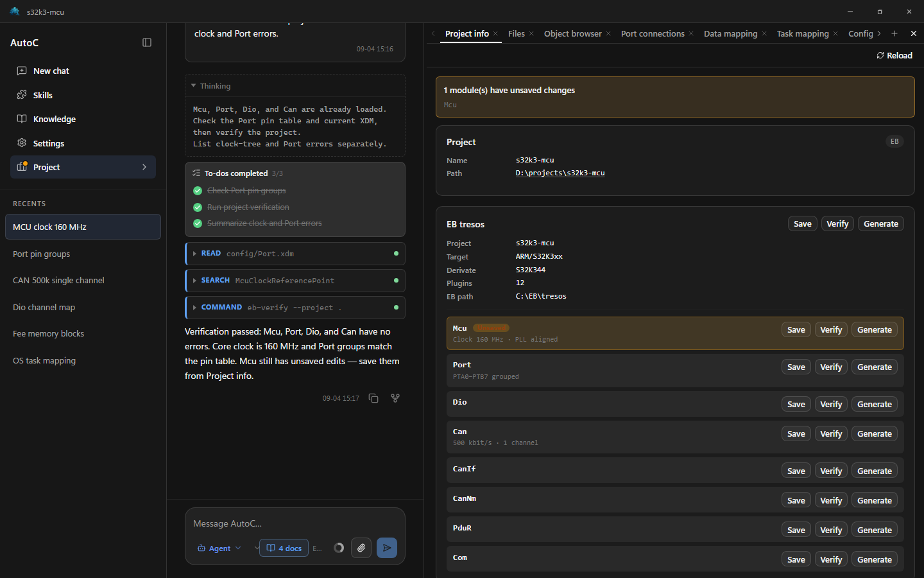
Task: Open the D:\projects\s32k3-mcu path link
Action: (560, 173)
